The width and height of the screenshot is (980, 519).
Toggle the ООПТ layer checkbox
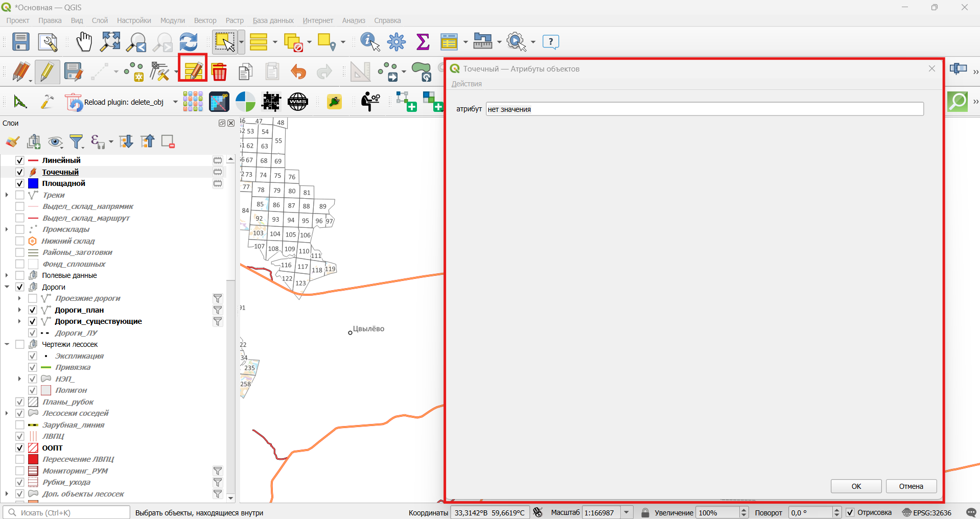[20, 448]
